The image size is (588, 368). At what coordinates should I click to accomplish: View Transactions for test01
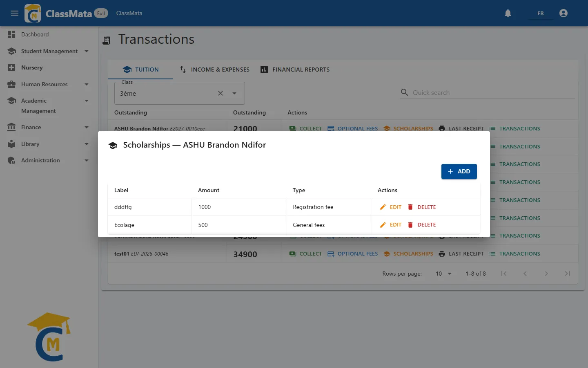pyautogui.click(x=514, y=254)
